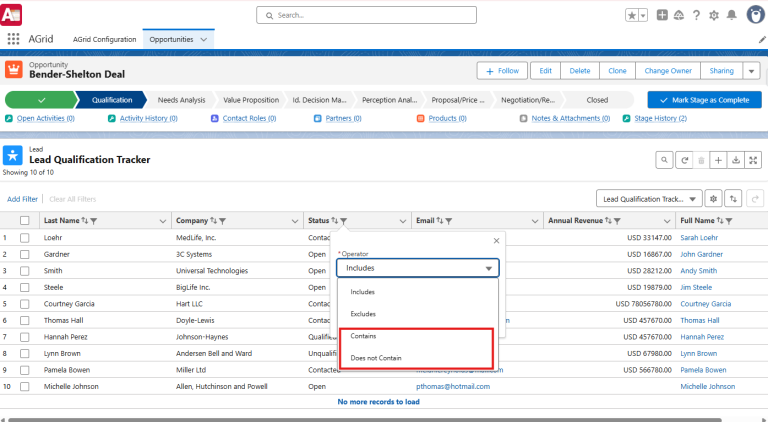This screenshot has width=768, height=422.
Task: Click the Clone button
Action: [x=617, y=70]
